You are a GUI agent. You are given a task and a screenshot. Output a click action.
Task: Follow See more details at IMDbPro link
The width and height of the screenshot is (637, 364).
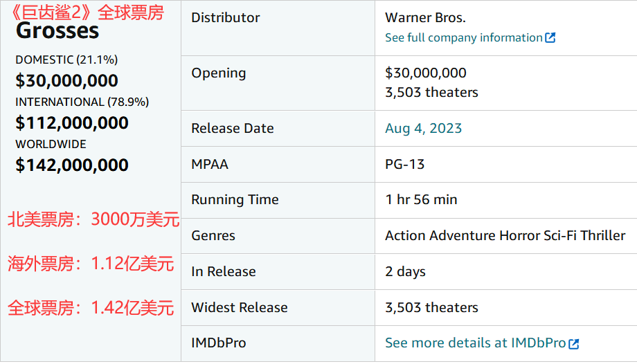[x=482, y=343]
